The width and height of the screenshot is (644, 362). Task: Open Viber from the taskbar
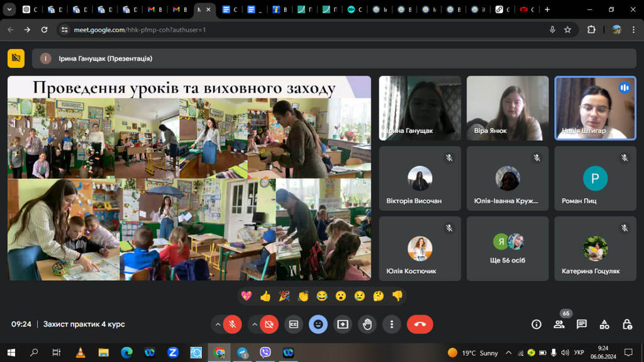(265, 353)
